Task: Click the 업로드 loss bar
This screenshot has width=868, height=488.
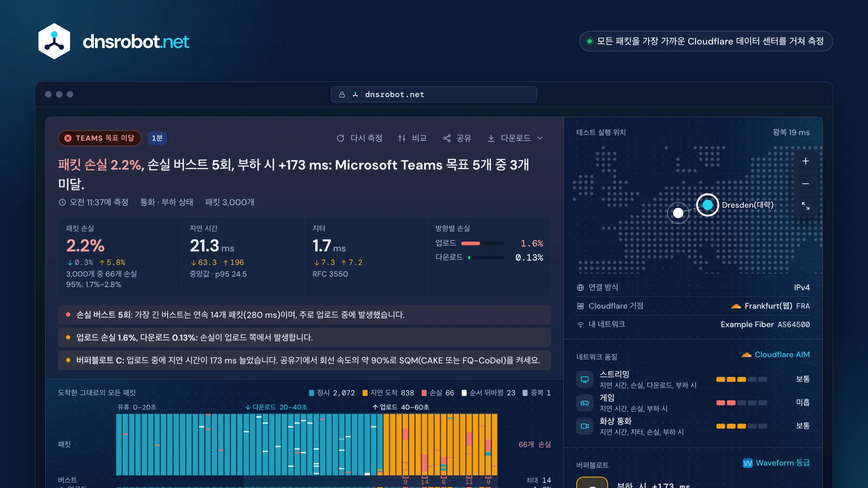Action: (x=483, y=243)
